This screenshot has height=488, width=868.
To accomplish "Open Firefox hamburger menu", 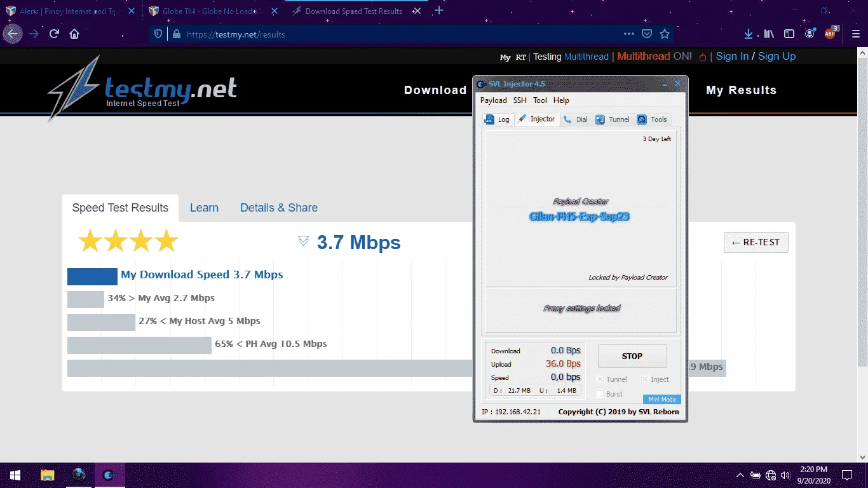I will click(x=855, y=34).
